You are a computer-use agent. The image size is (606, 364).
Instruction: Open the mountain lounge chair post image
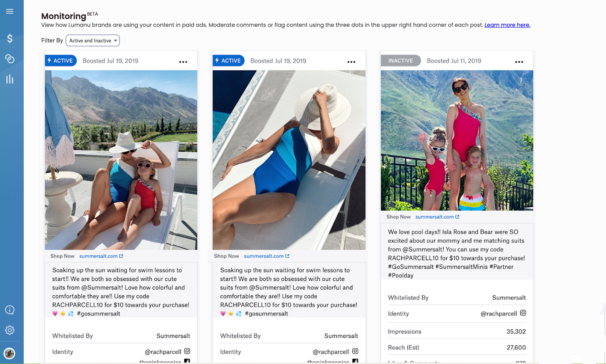[x=121, y=160]
